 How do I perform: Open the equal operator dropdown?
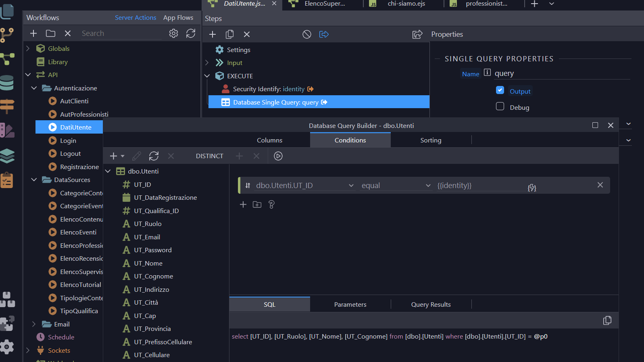tap(396, 186)
